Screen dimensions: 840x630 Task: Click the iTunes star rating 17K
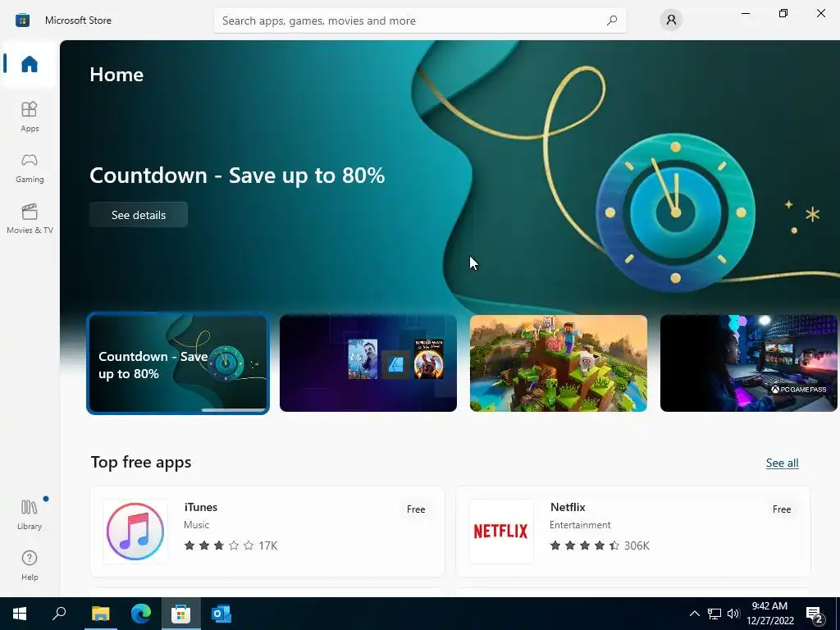(x=231, y=546)
